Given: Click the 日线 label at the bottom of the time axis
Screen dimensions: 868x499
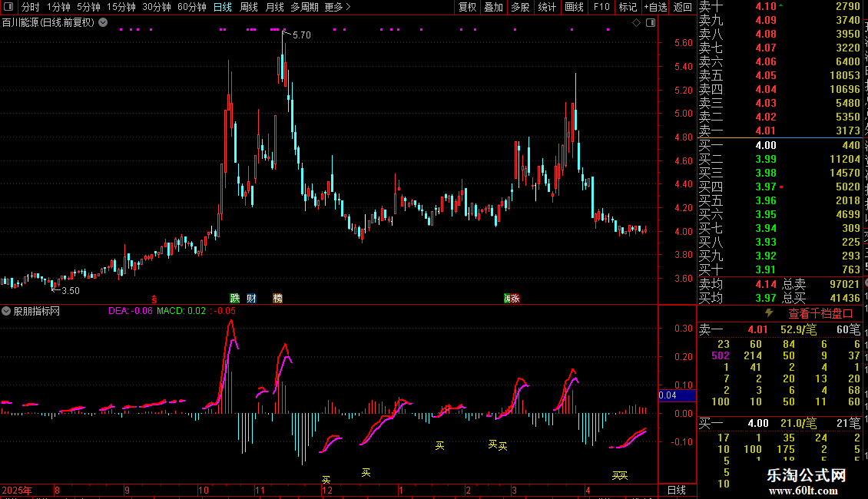Looking at the screenshot, I should click(677, 490).
